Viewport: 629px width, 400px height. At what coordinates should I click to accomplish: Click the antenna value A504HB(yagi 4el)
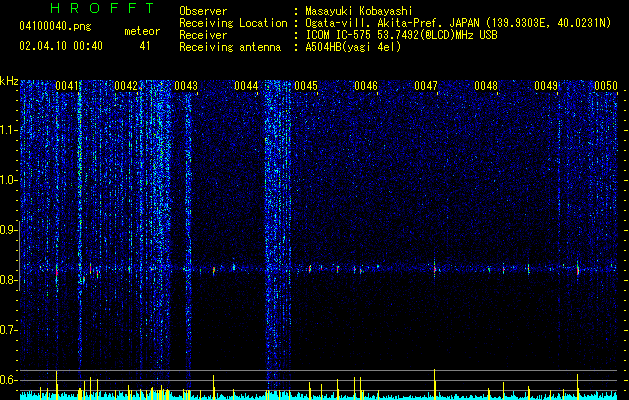353,47
